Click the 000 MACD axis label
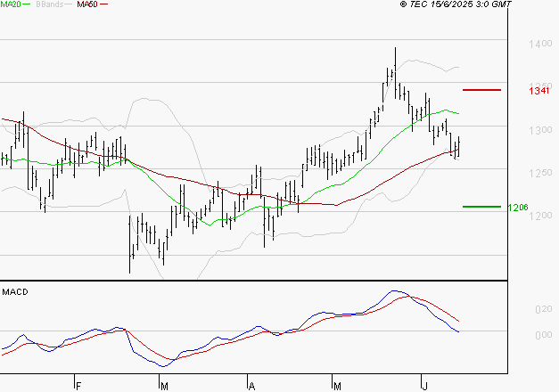 coord(544,335)
